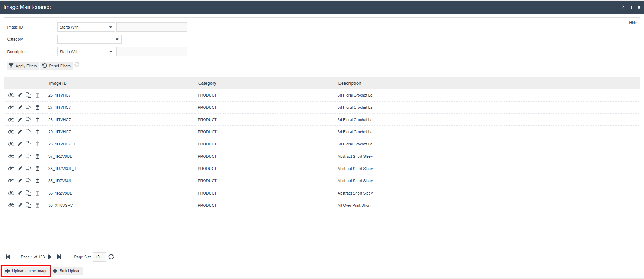Delete image 53_XH8VSRV
This screenshot has width=644, height=279.
(37, 205)
